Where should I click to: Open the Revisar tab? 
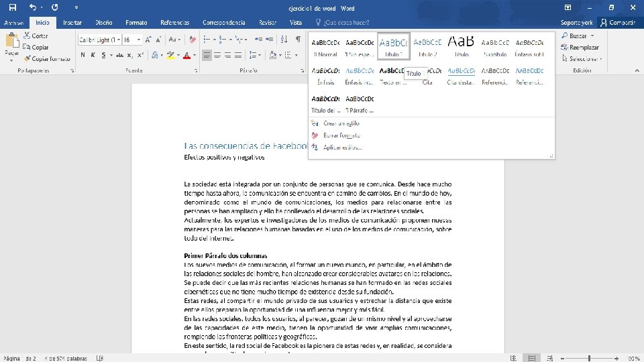pyautogui.click(x=268, y=23)
